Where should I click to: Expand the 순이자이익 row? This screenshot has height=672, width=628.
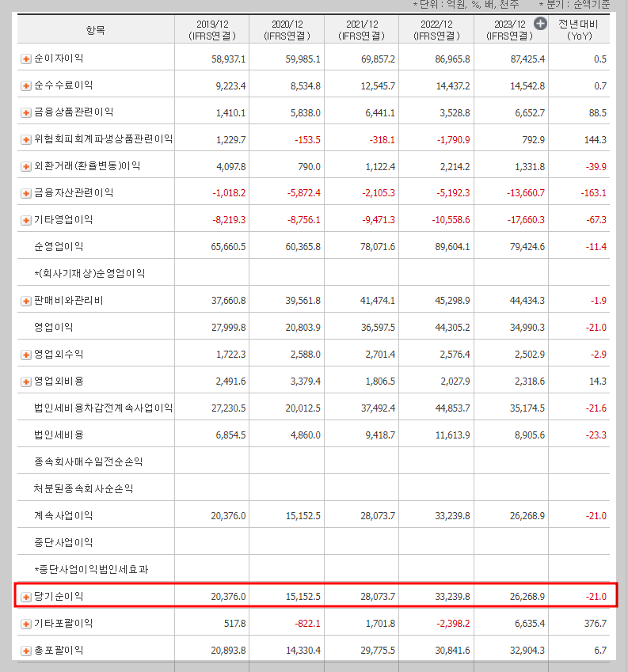click(x=25, y=59)
